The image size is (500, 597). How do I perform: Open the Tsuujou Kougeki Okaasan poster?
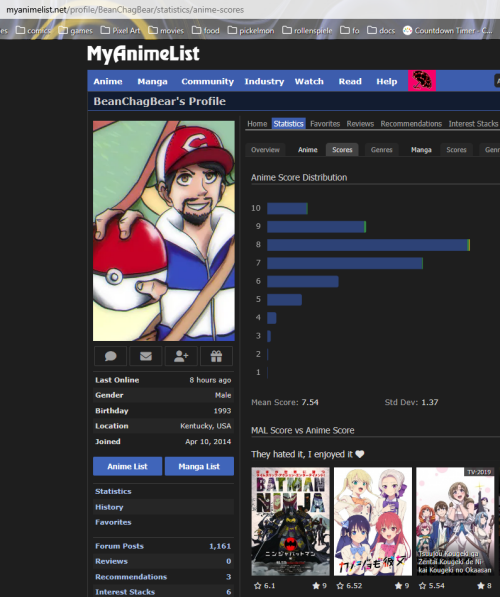pos(455,521)
